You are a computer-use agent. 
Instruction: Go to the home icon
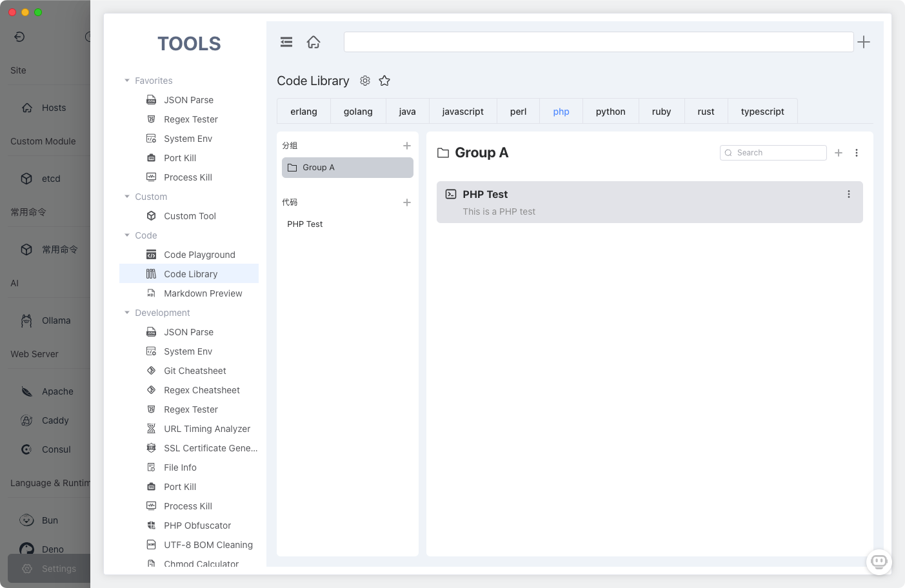313,42
